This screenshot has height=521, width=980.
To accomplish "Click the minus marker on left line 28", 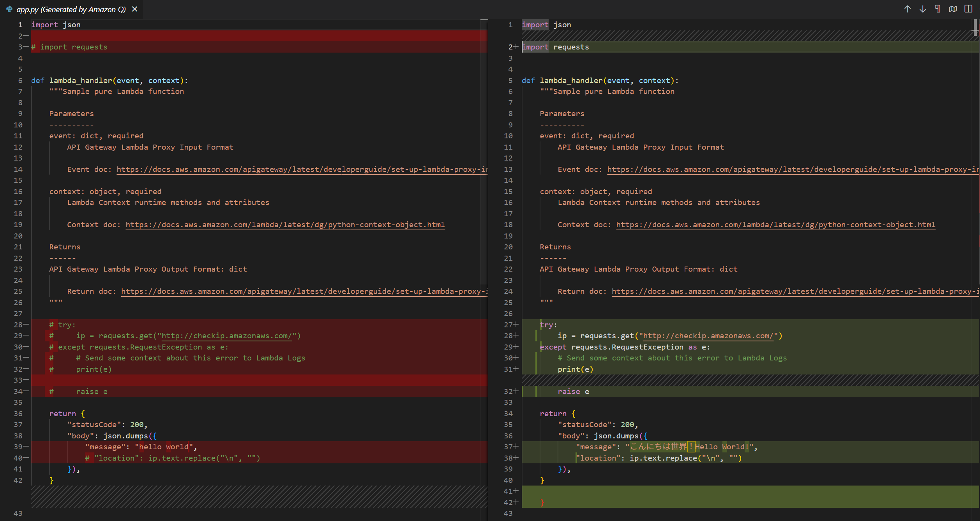I will [x=26, y=325].
